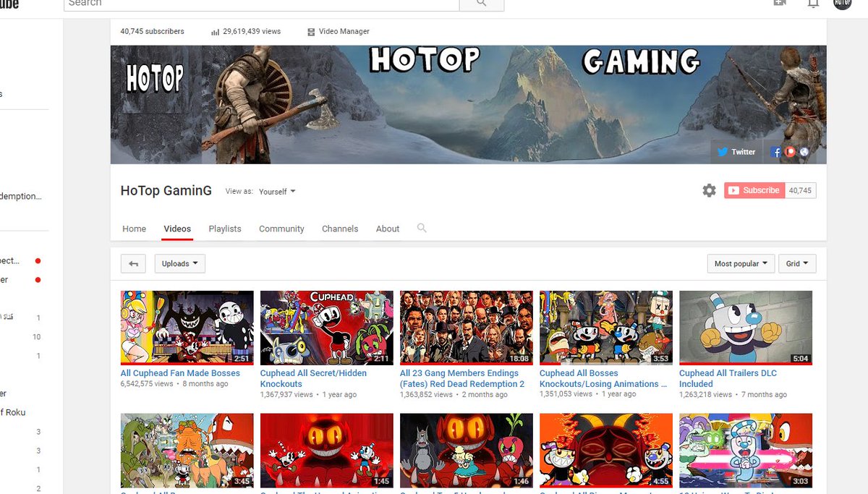Open the HoTop account avatar menu
The width and height of the screenshot is (868, 494).
[843, 3]
